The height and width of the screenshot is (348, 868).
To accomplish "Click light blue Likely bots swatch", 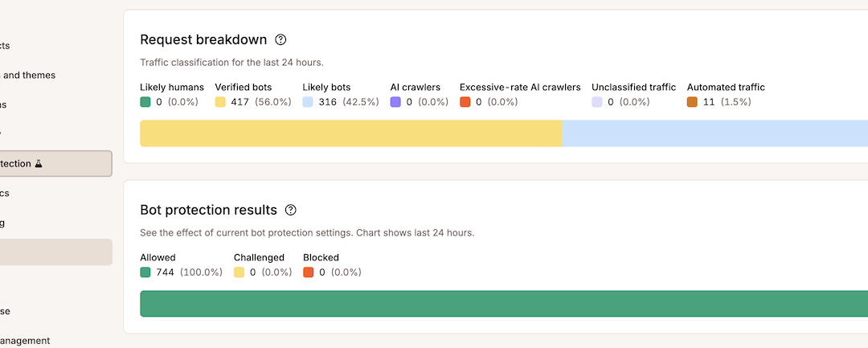I will 308,102.
